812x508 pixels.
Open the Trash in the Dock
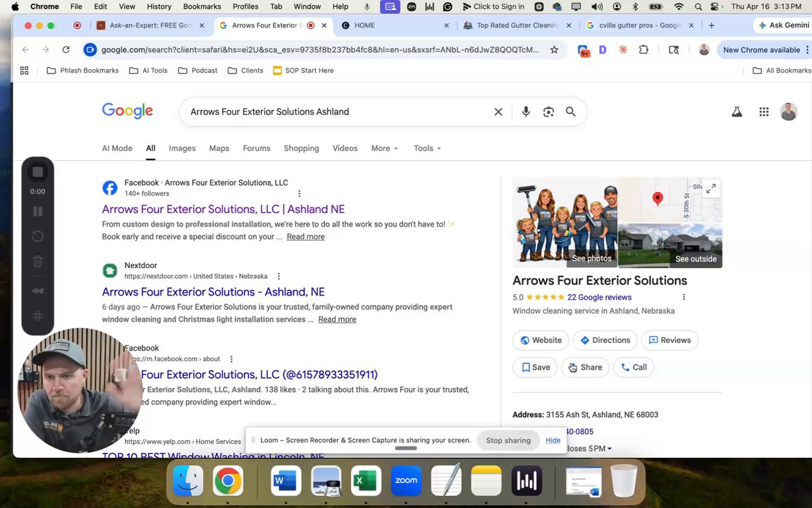[624, 480]
